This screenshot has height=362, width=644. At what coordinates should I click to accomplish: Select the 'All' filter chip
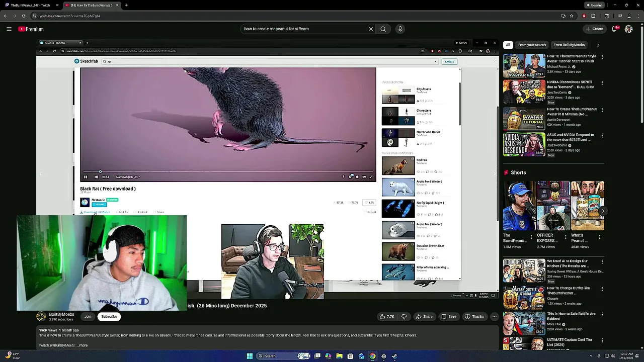pyautogui.click(x=508, y=45)
